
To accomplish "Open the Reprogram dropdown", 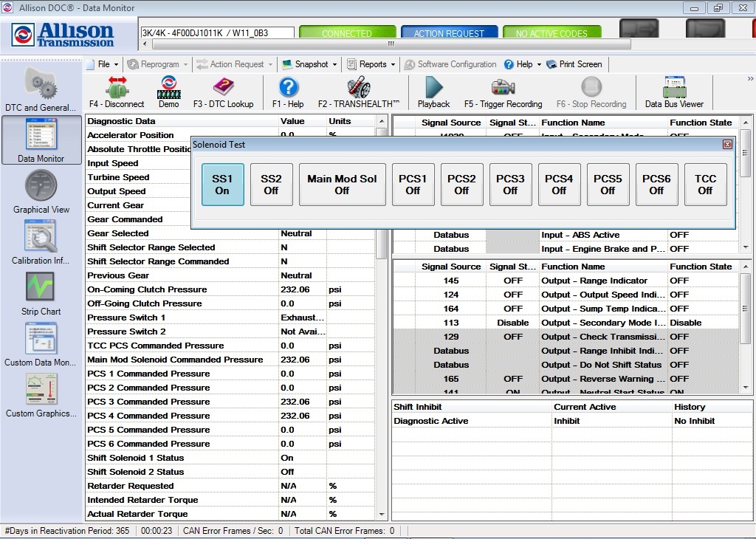I will tap(158, 64).
